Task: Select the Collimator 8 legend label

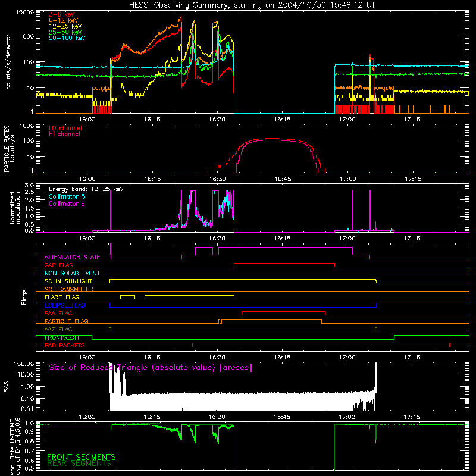Action: 67,196
